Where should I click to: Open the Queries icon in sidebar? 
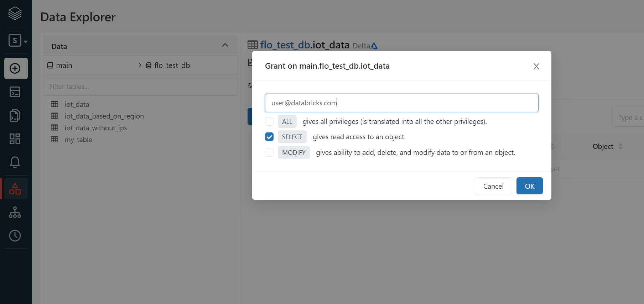tap(15, 115)
